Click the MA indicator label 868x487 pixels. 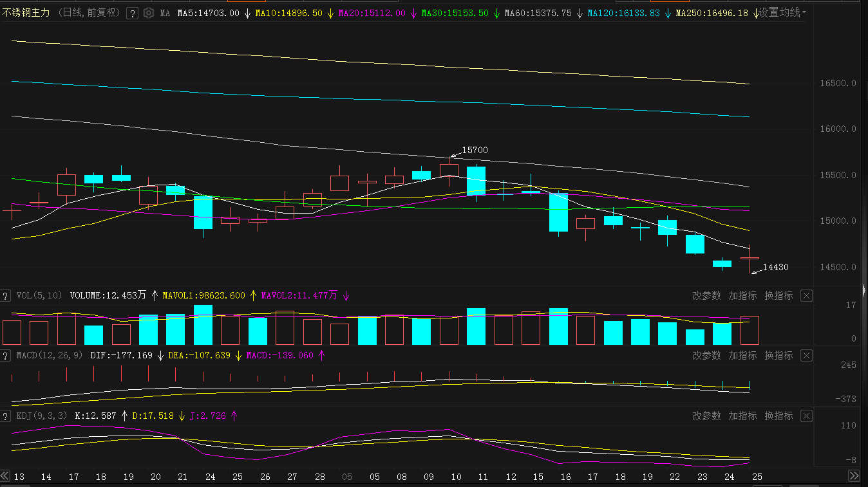click(x=165, y=13)
